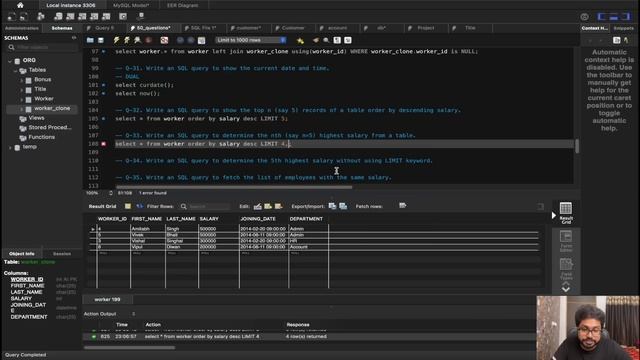Toggle word wrap icon in editor toolbar
640x360 pixels.
[x=348, y=40]
